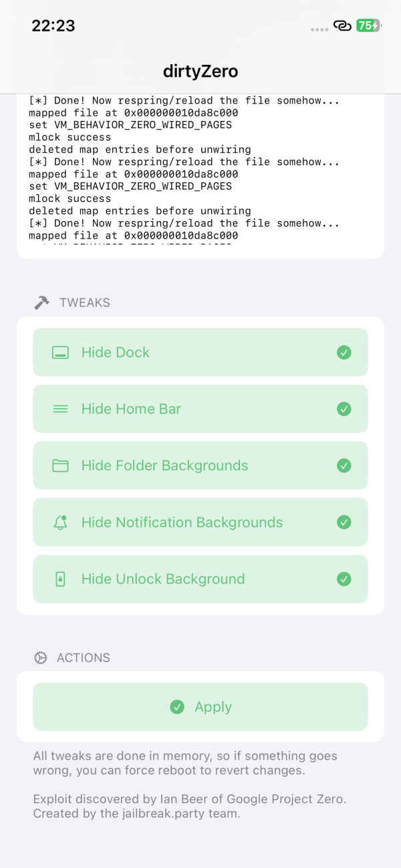Uncheck the Hide Dock checkmark
401x868 pixels.
point(344,353)
